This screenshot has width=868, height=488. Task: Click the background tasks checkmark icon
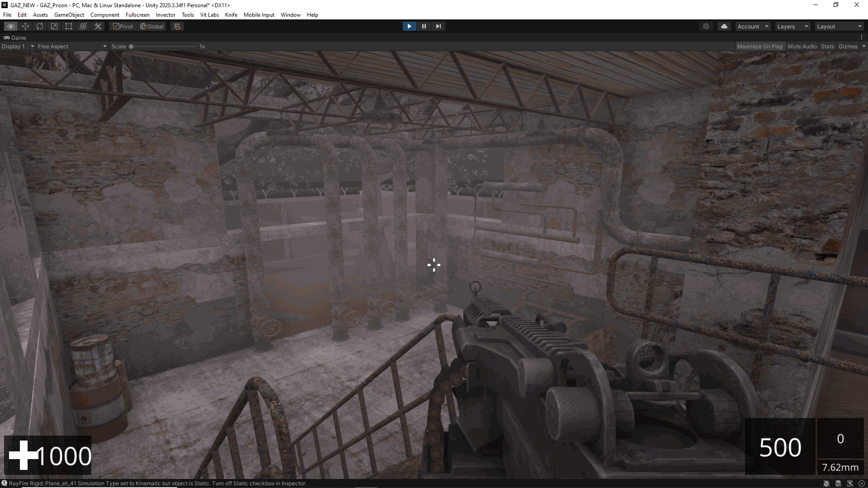point(862,483)
